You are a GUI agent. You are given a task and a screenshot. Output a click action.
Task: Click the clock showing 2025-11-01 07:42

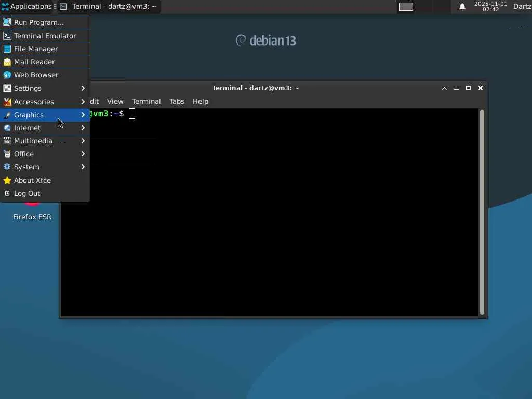490,6
